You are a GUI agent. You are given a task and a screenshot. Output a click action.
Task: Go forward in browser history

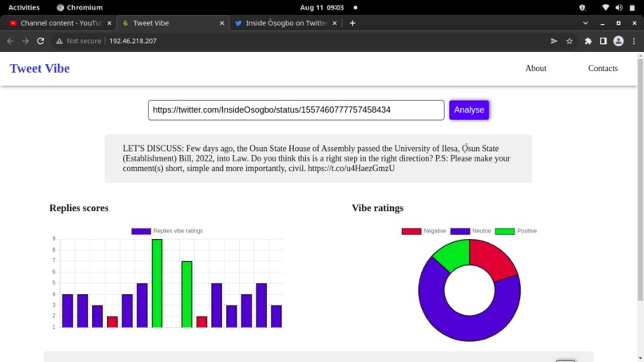pyautogui.click(x=26, y=41)
